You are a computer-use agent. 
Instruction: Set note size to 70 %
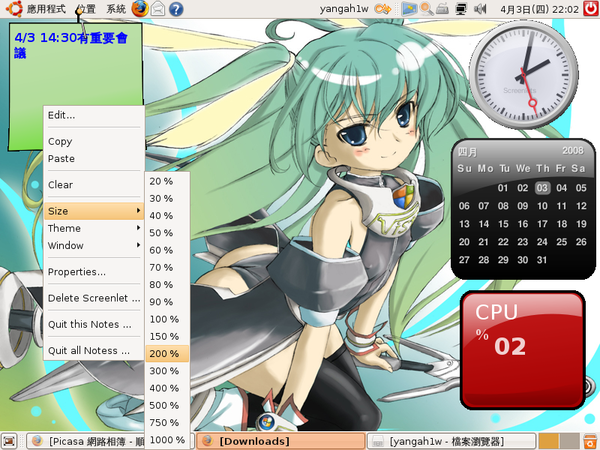click(x=167, y=267)
